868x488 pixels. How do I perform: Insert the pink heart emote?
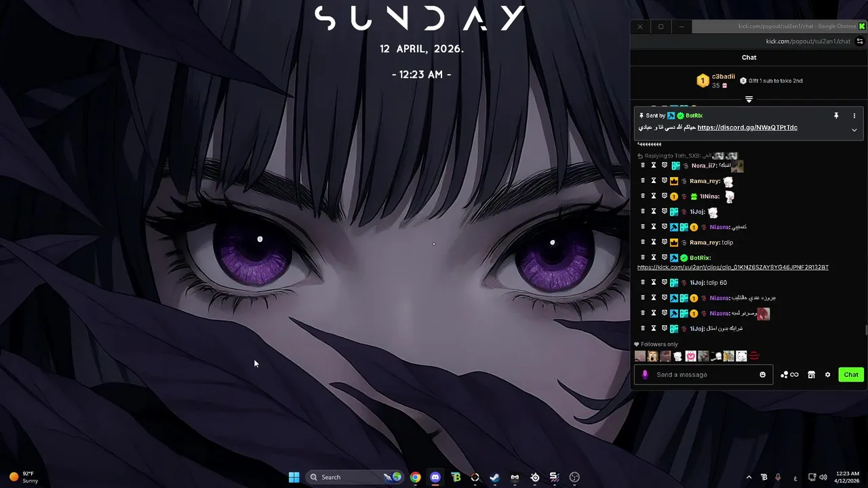[690, 356]
